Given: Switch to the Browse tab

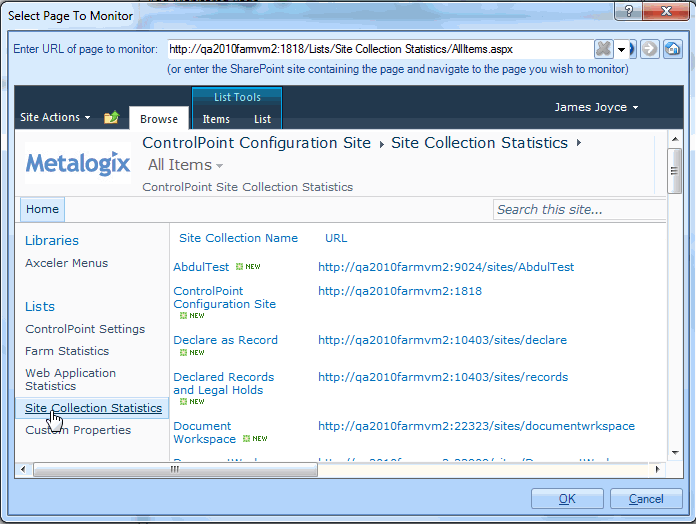Looking at the screenshot, I should (159, 119).
